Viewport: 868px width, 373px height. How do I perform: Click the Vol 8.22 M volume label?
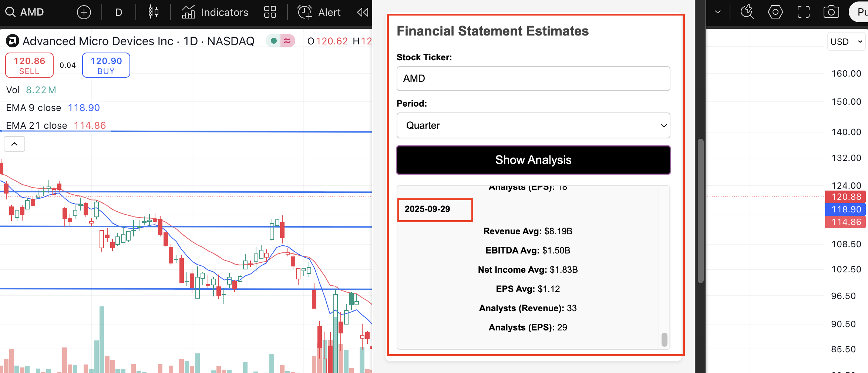pyautogui.click(x=31, y=90)
